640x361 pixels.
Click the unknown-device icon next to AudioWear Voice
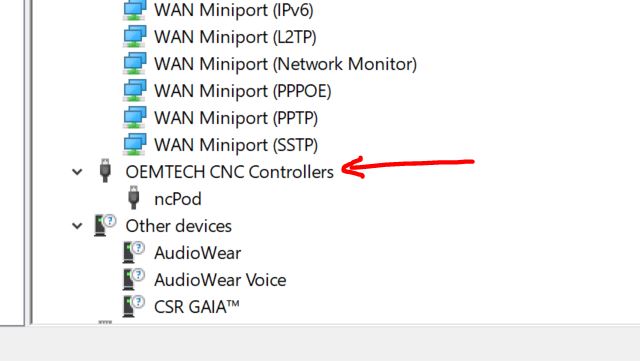(x=134, y=279)
